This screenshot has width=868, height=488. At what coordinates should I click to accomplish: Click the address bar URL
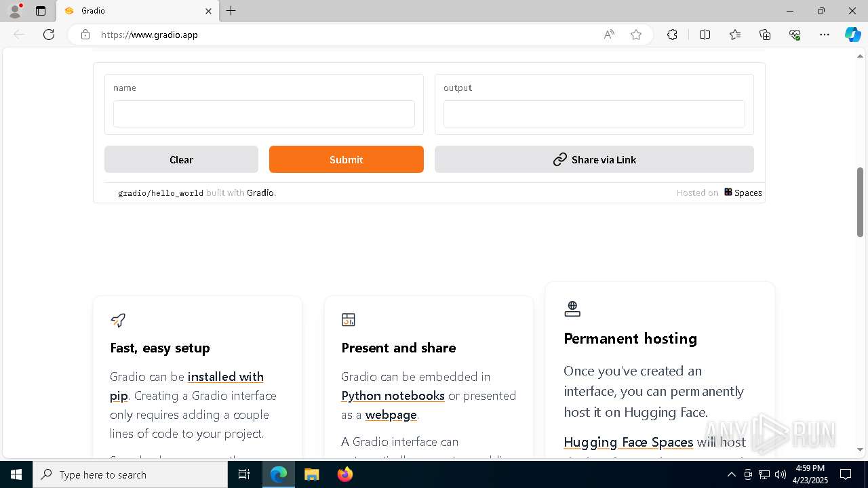(149, 35)
